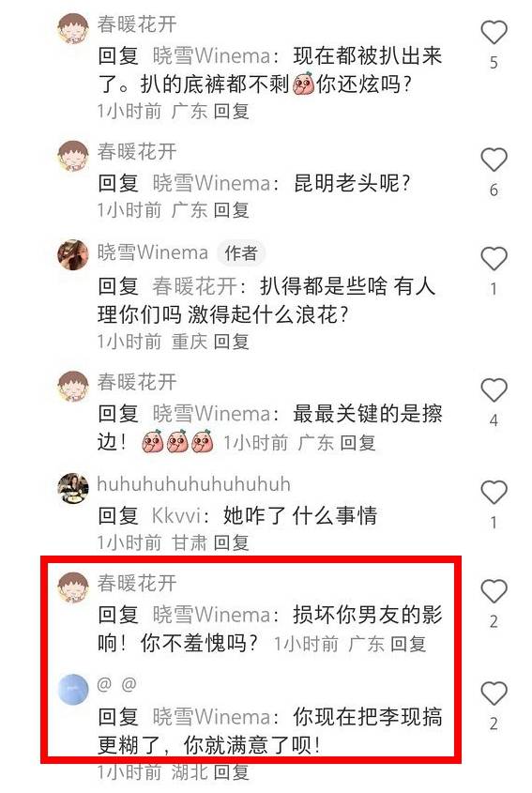The image size is (532, 793).
Task: Like the 昆明老头呢 comment
Action: pos(494,160)
